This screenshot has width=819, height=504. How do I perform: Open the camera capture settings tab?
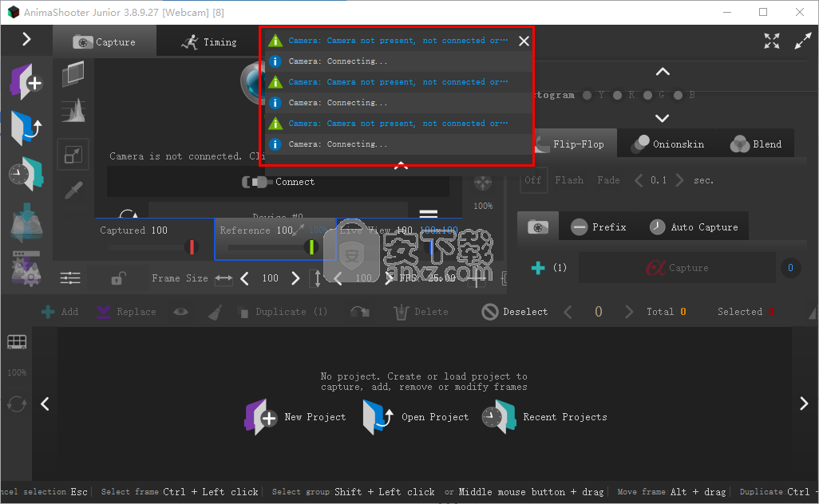(538, 227)
